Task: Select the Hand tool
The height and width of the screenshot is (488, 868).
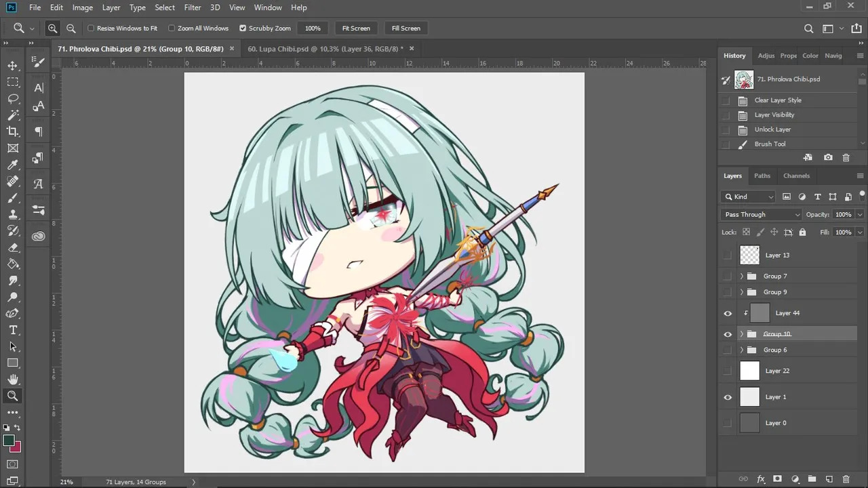Action: pos(13,380)
